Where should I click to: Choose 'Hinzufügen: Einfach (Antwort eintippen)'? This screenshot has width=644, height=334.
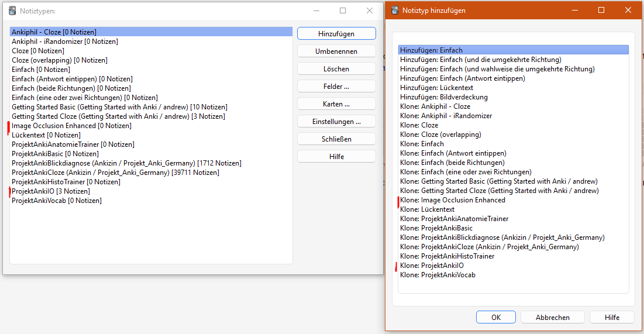click(514, 78)
